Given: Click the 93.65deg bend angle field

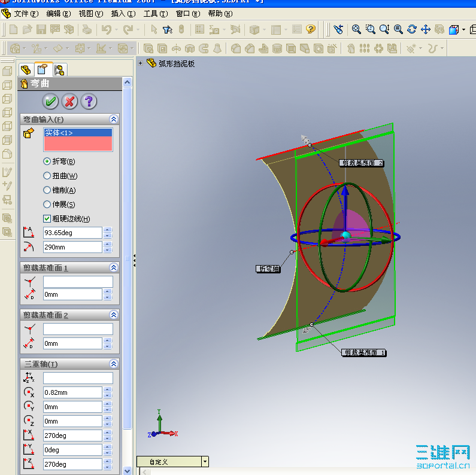Looking at the screenshot, I should [72, 233].
